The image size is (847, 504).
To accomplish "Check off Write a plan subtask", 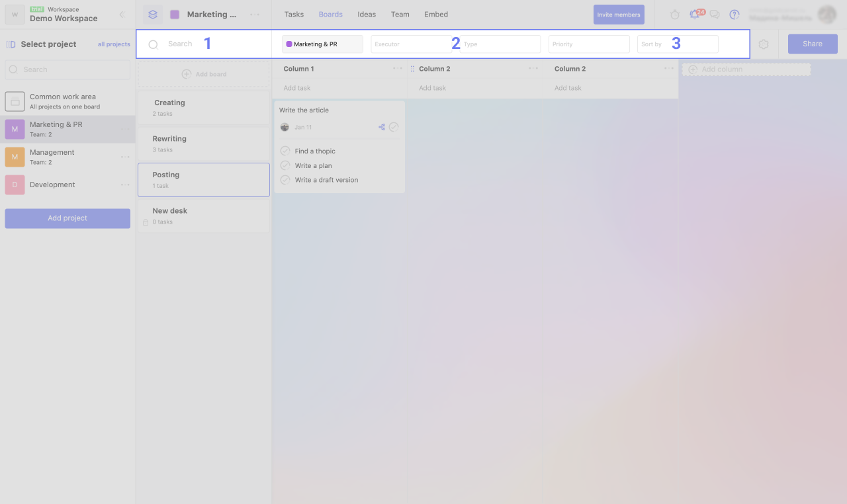I will 285,165.
